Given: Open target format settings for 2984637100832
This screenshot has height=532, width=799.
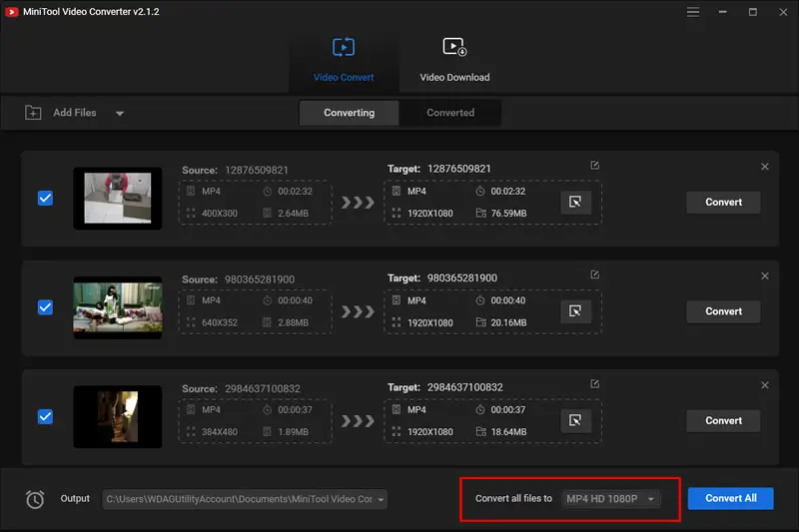Looking at the screenshot, I should click(x=576, y=420).
